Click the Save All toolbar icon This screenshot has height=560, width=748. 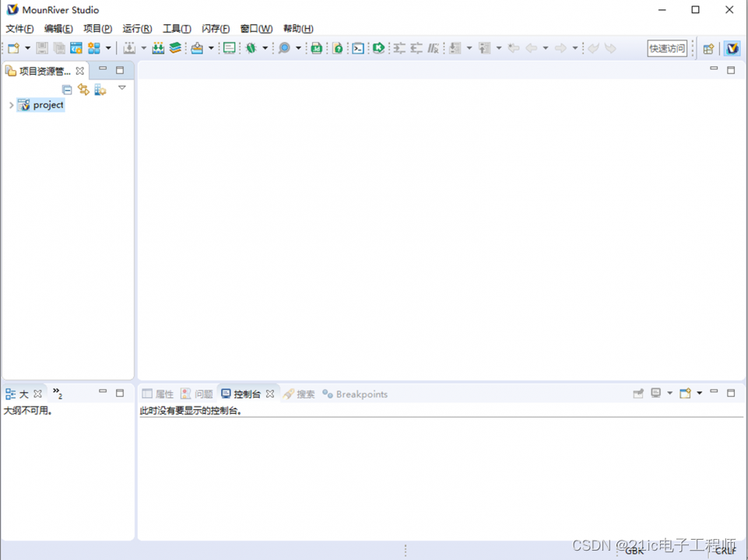tap(59, 48)
